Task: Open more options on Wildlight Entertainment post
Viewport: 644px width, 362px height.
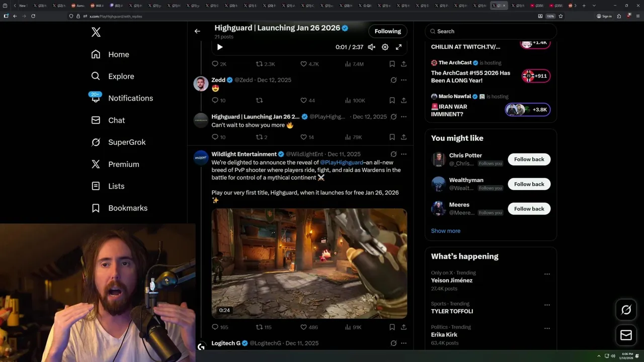Action: (x=404, y=154)
